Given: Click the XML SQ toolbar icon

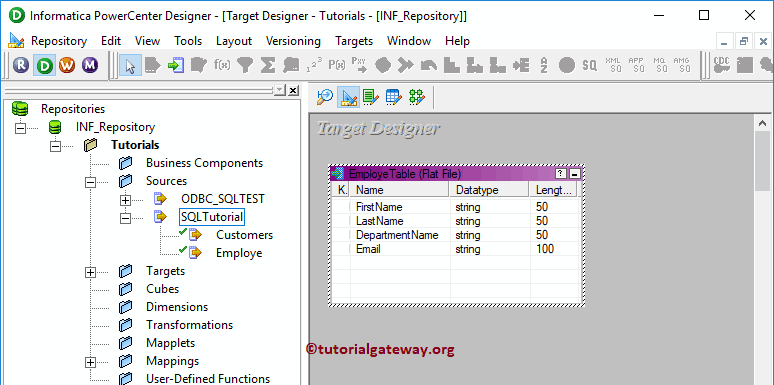Looking at the screenshot, I should (x=614, y=65).
